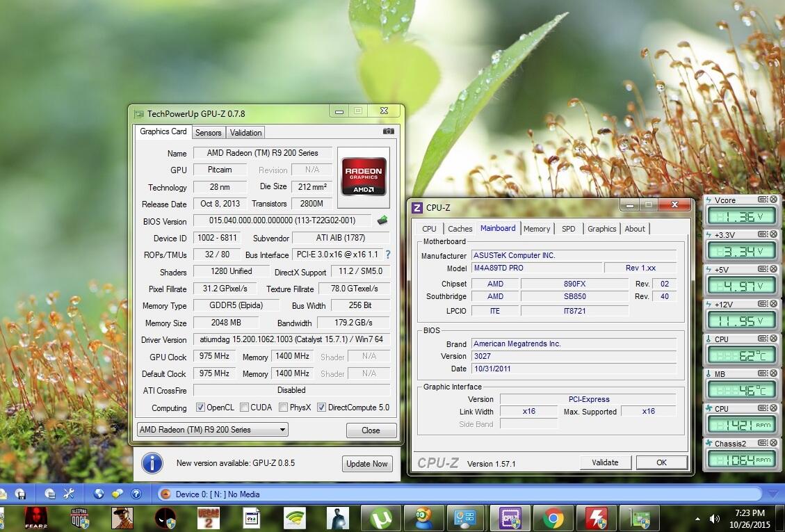Open the About tab in CPU-Z
The image size is (785, 532).
(634, 229)
